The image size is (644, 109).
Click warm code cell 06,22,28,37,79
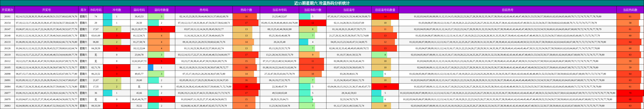click(139, 29)
